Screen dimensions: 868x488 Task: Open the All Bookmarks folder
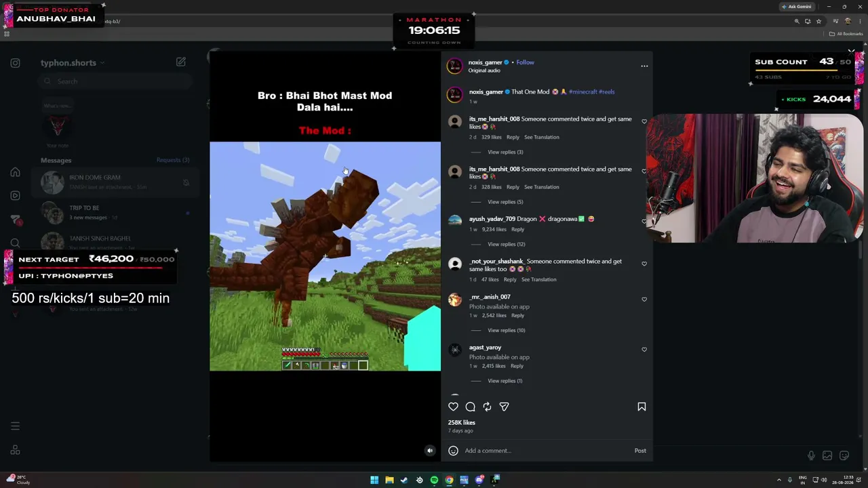pyautogui.click(x=846, y=34)
